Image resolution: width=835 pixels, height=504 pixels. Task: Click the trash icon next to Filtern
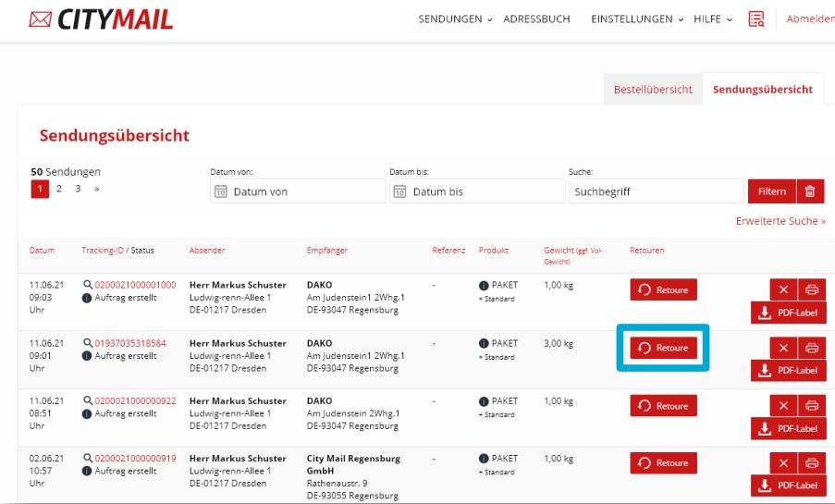pos(810,191)
